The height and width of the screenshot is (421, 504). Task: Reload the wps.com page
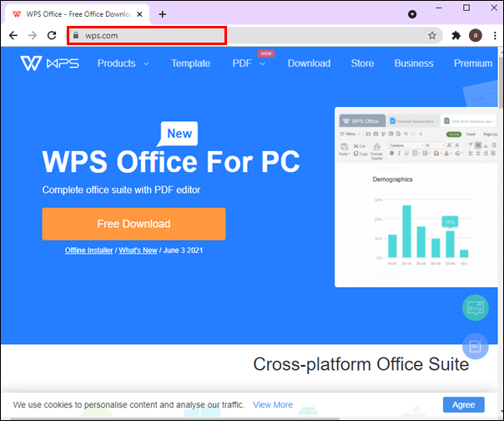click(x=52, y=35)
